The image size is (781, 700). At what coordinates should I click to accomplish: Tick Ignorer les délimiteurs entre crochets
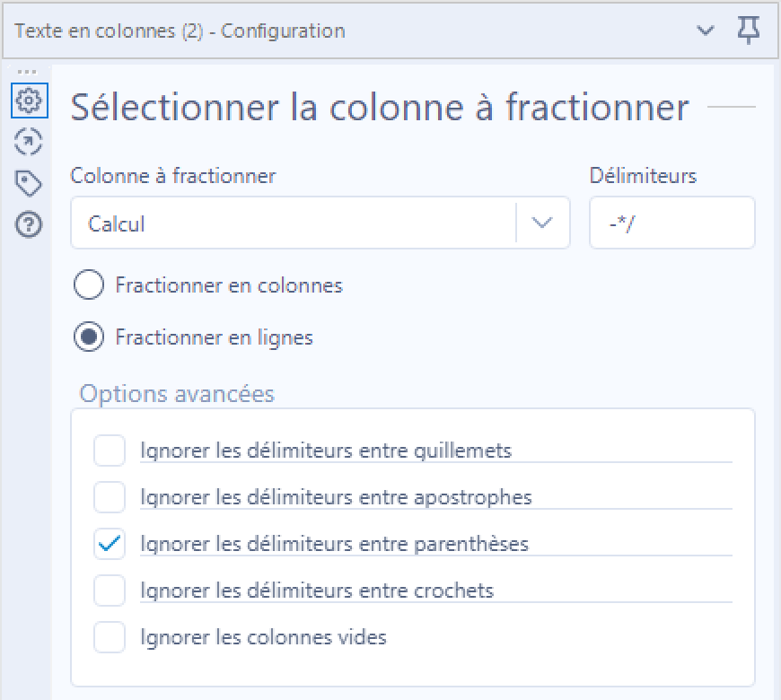[x=110, y=591]
